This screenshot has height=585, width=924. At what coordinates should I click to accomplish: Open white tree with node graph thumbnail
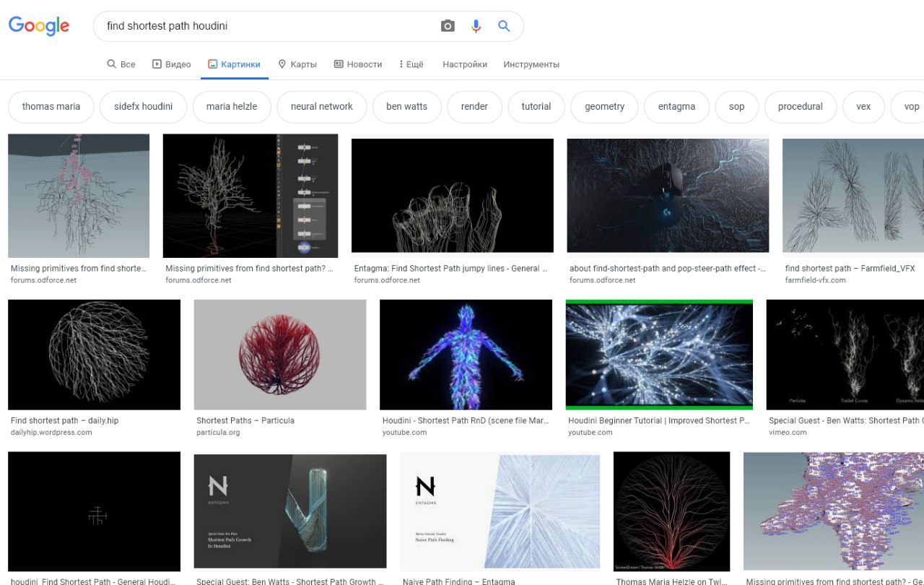(x=250, y=196)
